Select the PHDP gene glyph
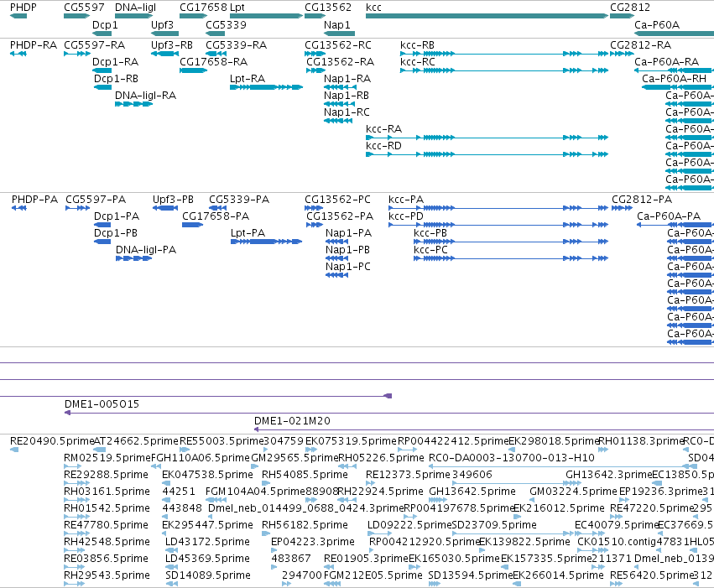 point(18,16)
